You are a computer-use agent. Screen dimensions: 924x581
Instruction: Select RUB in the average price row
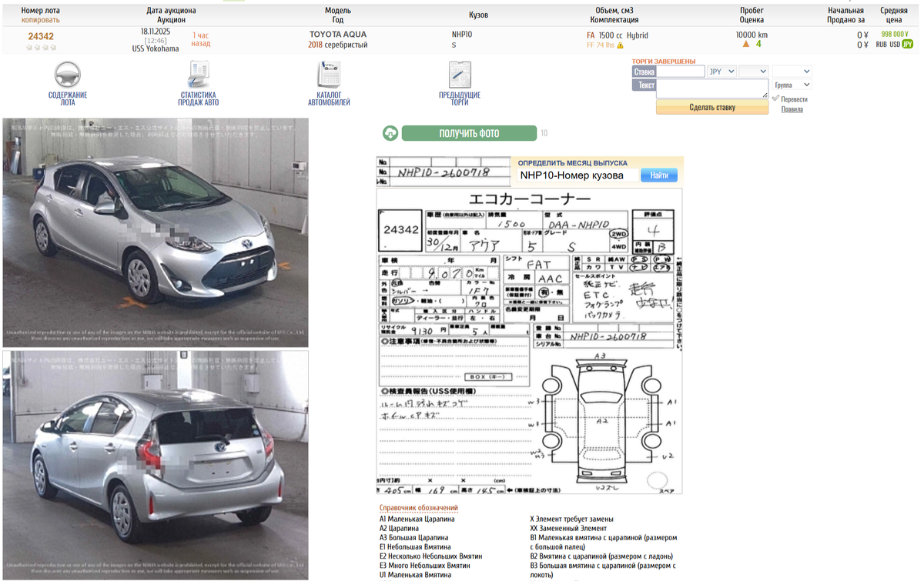tap(881, 44)
